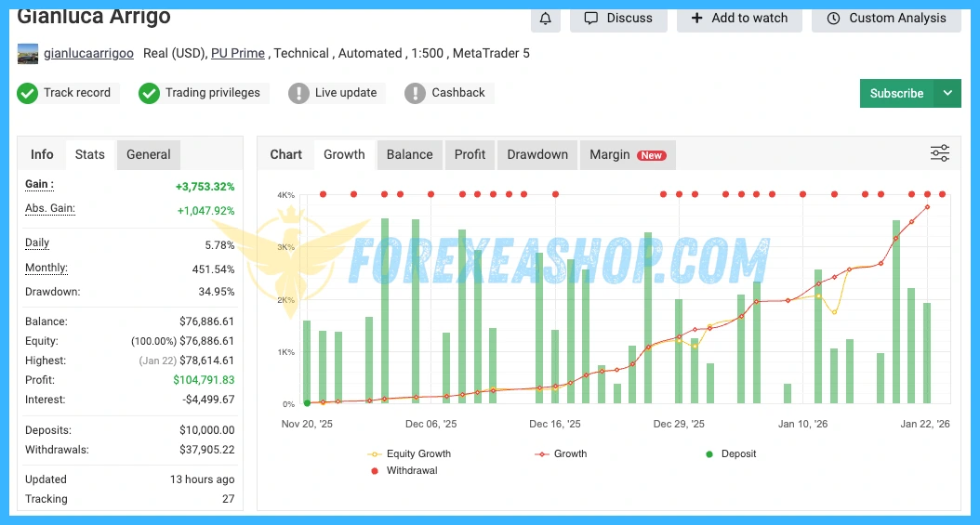Click the gianlucaarrigoo profile avatar
The width and height of the screenshot is (980, 525).
tap(28, 54)
